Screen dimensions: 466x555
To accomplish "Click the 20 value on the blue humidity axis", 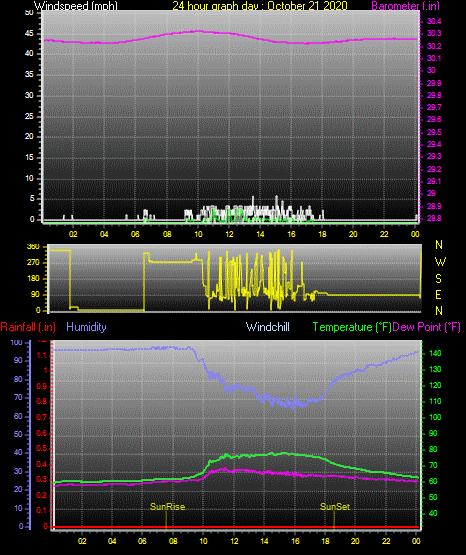I will (18, 489).
